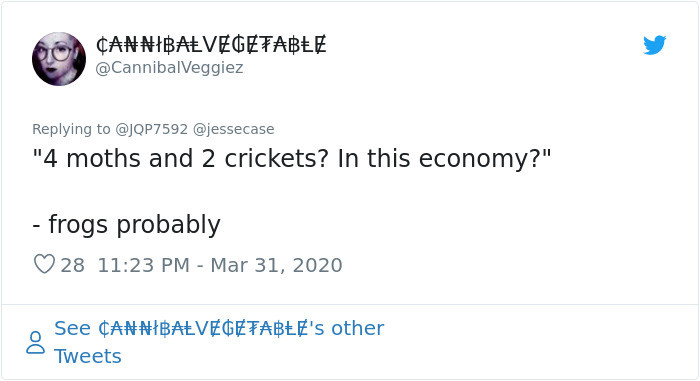Open the @jessecase mention

pos(233,129)
